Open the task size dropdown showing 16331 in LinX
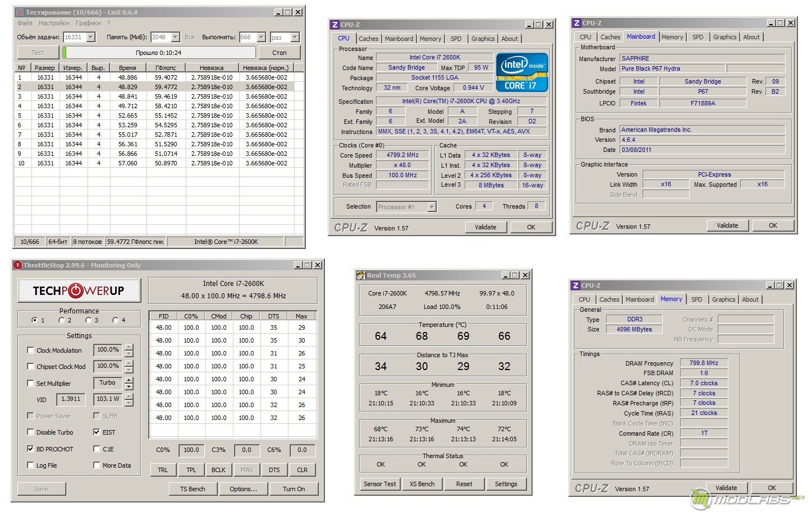Viewport: 812px width, 517px height. point(91,37)
